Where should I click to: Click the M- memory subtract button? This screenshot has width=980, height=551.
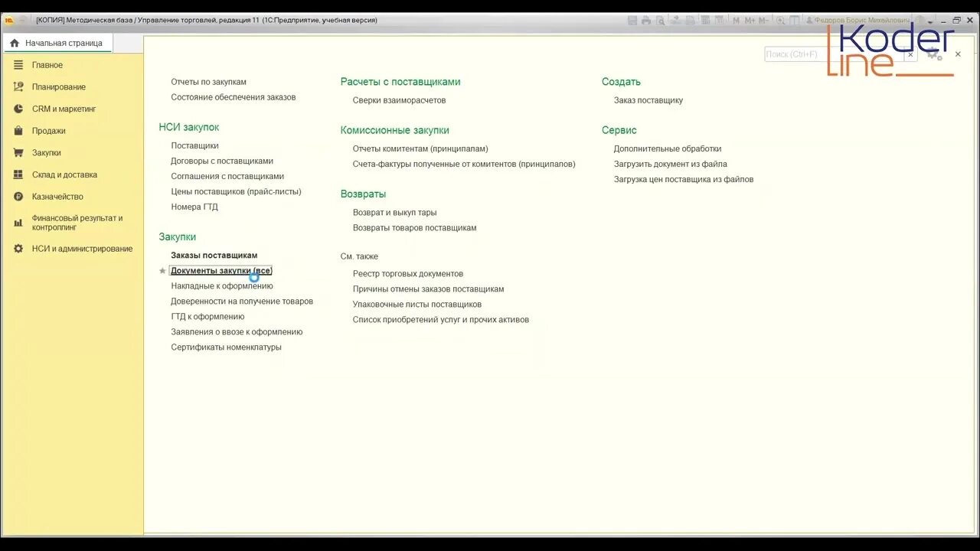(x=763, y=21)
